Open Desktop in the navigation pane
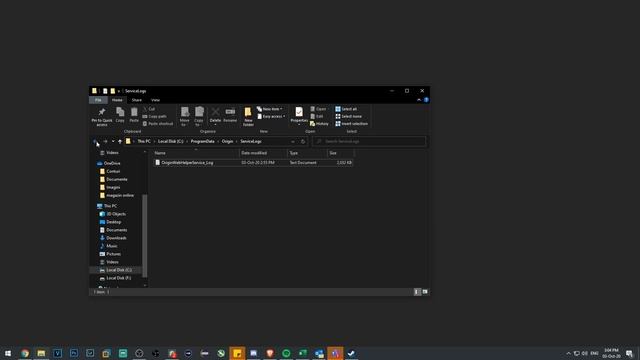The width and height of the screenshot is (640, 360). coord(113,222)
